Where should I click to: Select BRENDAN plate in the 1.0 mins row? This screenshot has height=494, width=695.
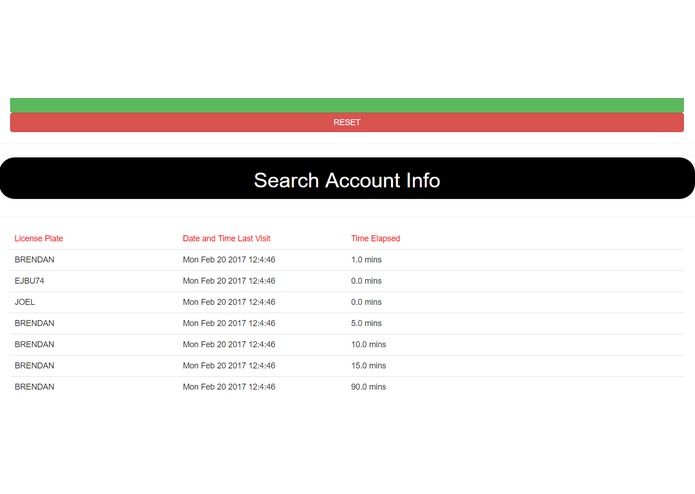(x=34, y=260)
